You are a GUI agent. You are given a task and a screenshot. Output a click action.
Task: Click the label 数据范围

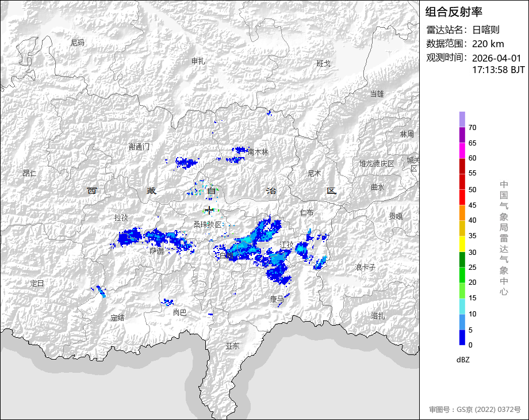(444, 44)
